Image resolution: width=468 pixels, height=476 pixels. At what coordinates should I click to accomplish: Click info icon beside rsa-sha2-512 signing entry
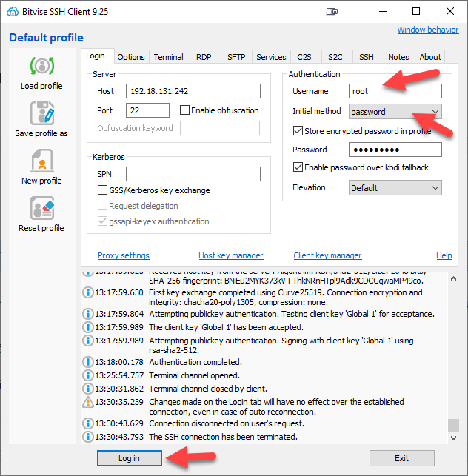point(88,341)
